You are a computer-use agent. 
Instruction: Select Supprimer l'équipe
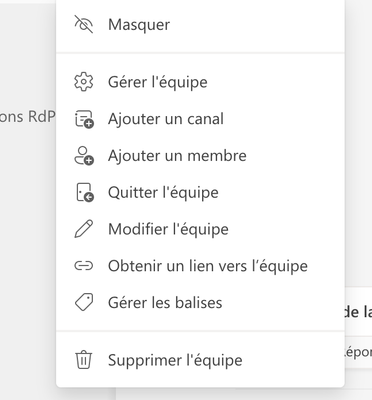[x=200, y=360]
